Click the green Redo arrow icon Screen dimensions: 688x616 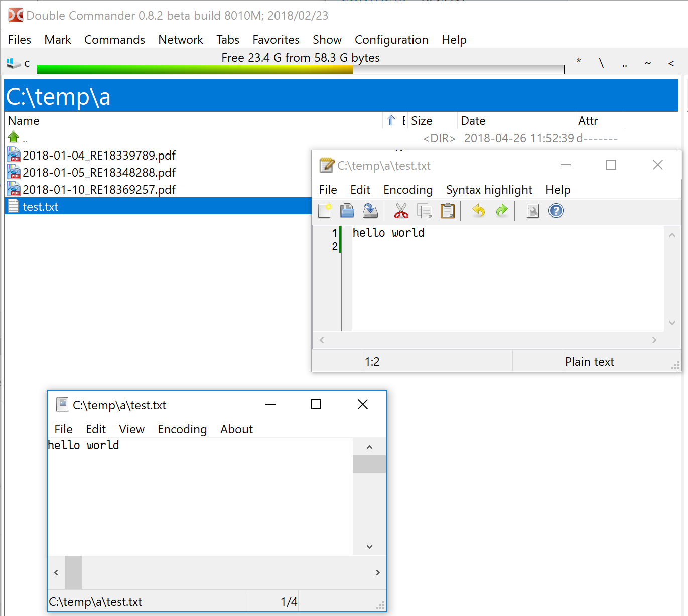click(502, 211)
